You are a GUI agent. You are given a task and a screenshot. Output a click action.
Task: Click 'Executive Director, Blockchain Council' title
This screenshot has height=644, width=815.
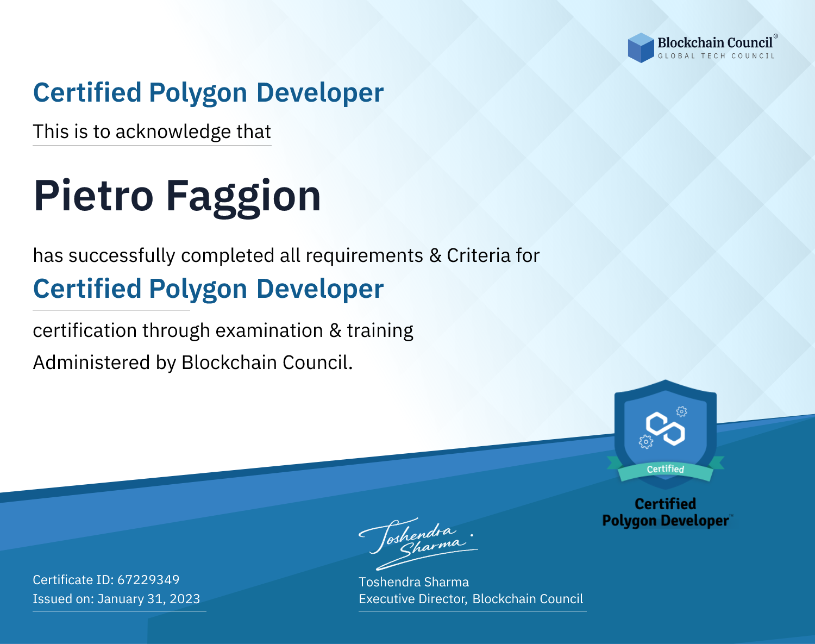click(x=471, y=599)
